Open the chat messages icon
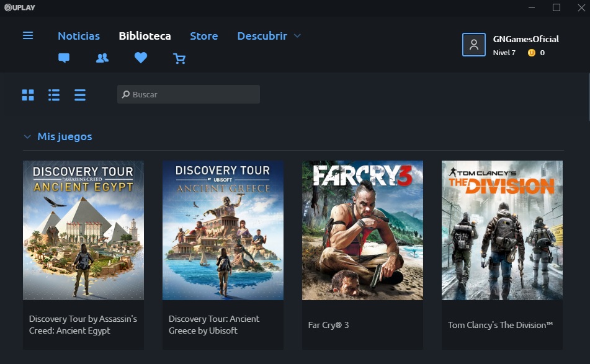The width and height of the screenshot is (590, 364). coord(64,58)
